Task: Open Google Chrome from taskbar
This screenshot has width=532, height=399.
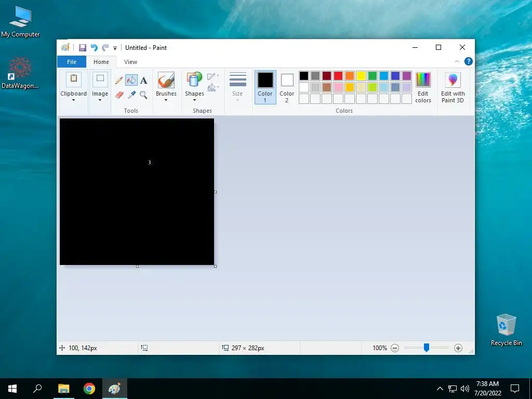Action: (x=89, y=389)
